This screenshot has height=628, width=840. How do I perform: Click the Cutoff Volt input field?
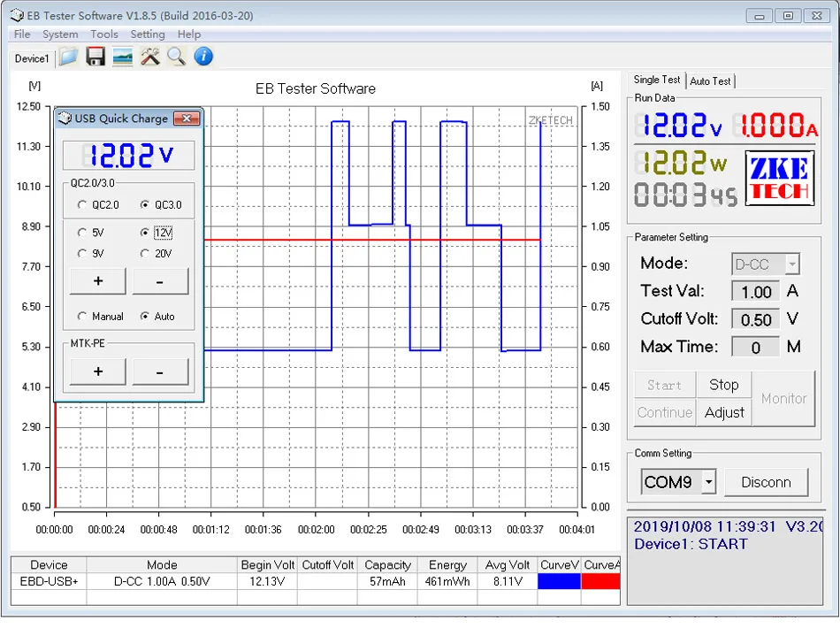pyautogui.click(x=756, y=320)
